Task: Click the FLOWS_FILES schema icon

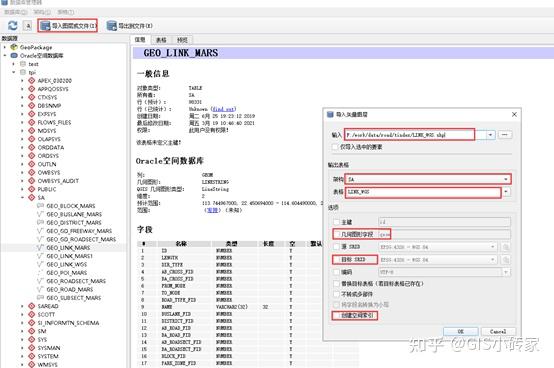Action: coord(31,123)
